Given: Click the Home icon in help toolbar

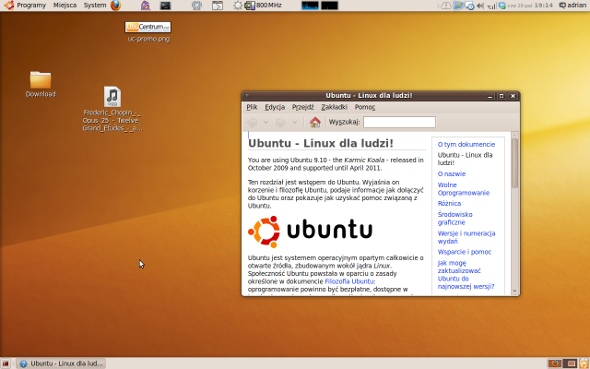Looking at the screenshot, I should point(315,122).
